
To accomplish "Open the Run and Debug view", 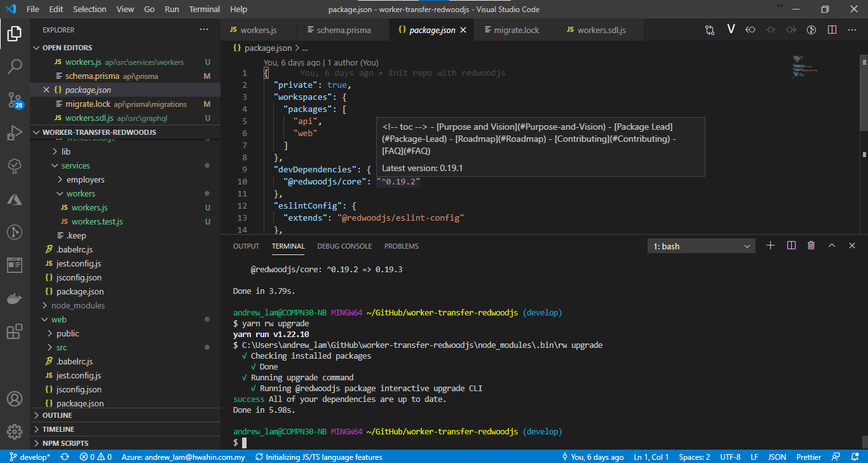I will (x=15, y=133).
